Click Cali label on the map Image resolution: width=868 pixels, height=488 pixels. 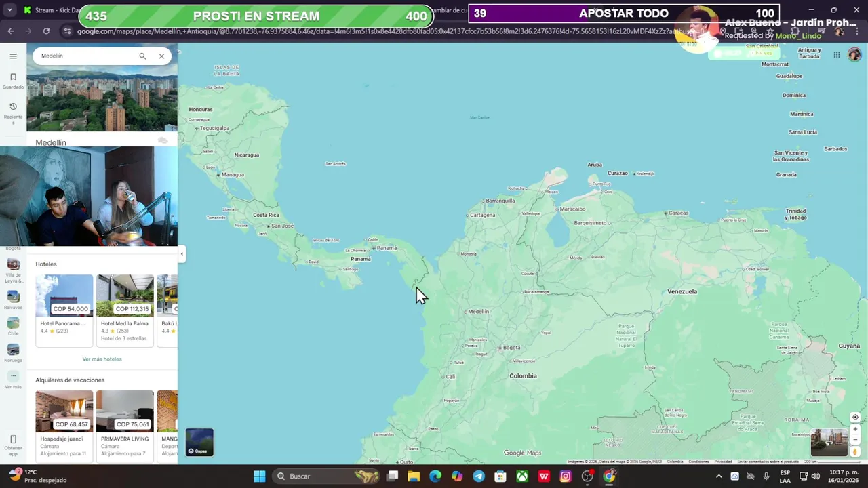tap(450, 377)
